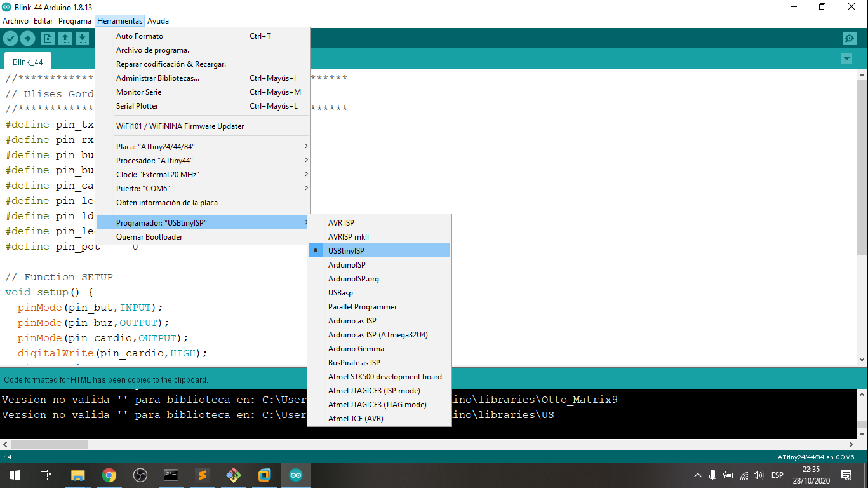Screen dimensions: 868x488
Task: Select USBasp programmer
Action: (379, 293)
